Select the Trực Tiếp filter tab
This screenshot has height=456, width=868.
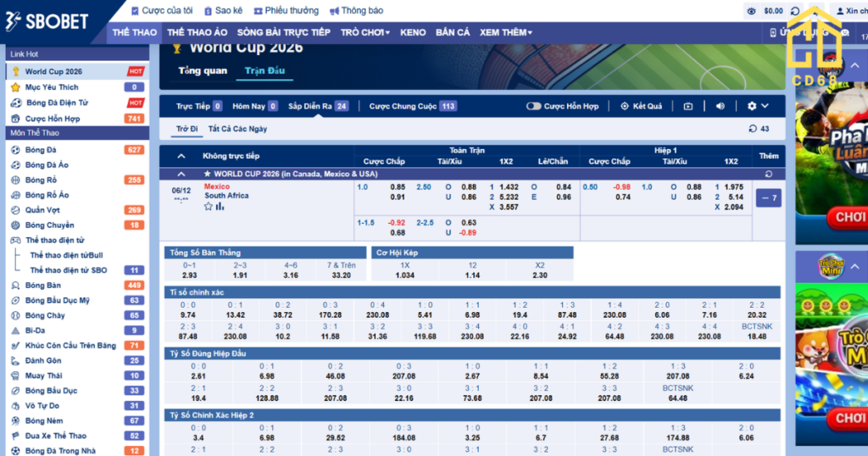(198, 106)
